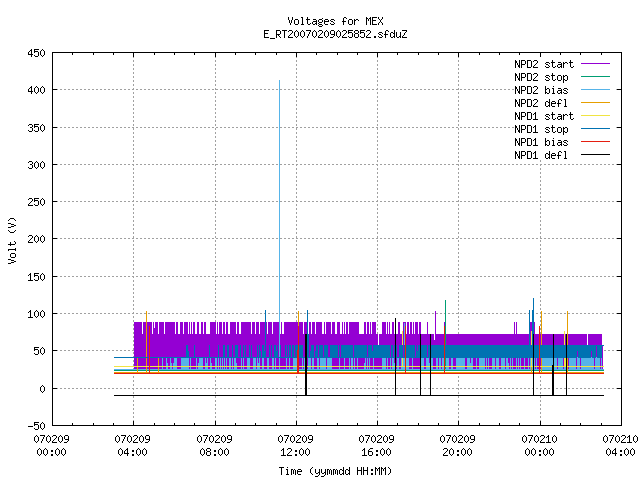This screenshot has height=480, width=640.
Task: Click the x-axis tick 070209 20:00
Action: (x=458, y=446)
